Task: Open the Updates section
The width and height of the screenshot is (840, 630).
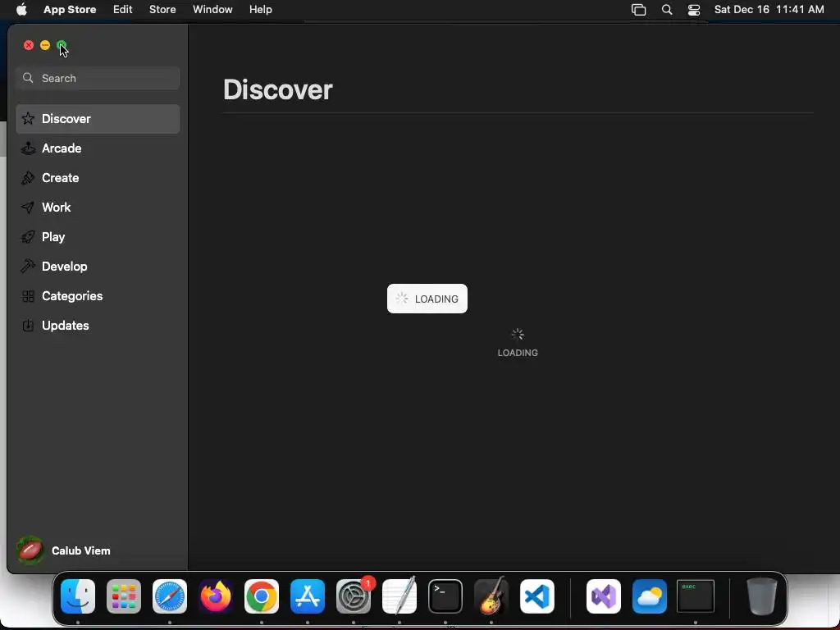Action: (98, 325)
